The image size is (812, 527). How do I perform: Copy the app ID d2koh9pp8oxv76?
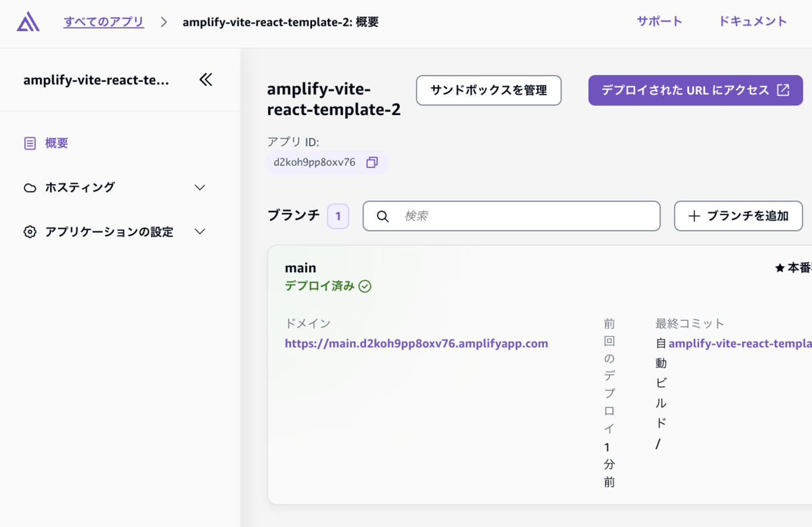(x=371, y=162)
